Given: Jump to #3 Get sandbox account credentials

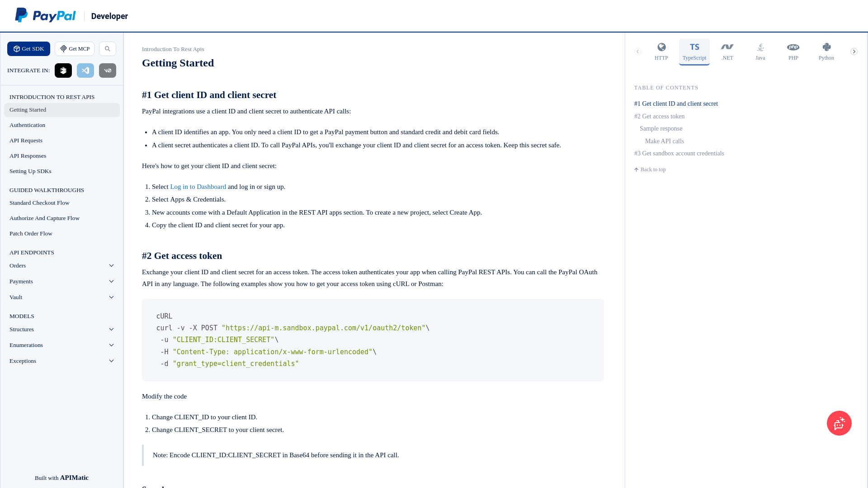Looking at the screenshot, I should pos(679,154).
